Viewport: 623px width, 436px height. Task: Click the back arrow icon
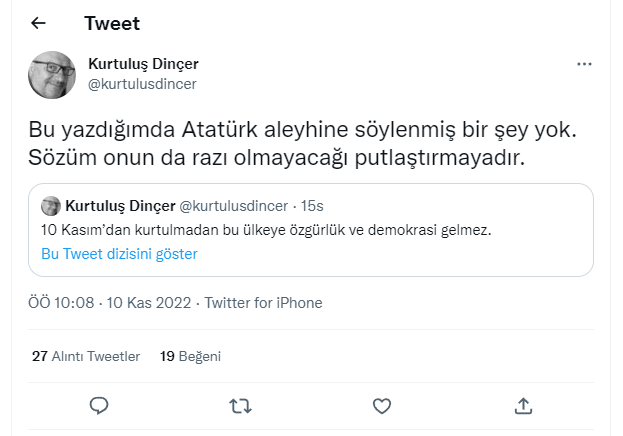coord(39,23)
